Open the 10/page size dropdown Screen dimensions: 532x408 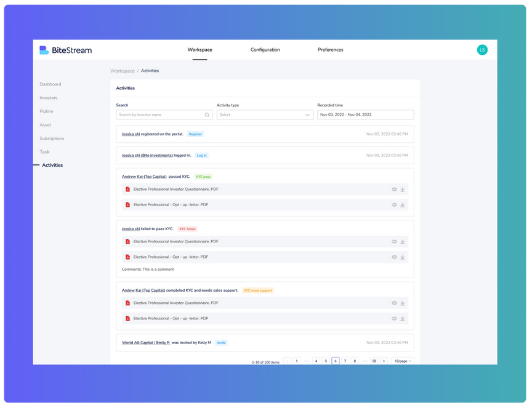pyautogui.click(x=403, y=361)
